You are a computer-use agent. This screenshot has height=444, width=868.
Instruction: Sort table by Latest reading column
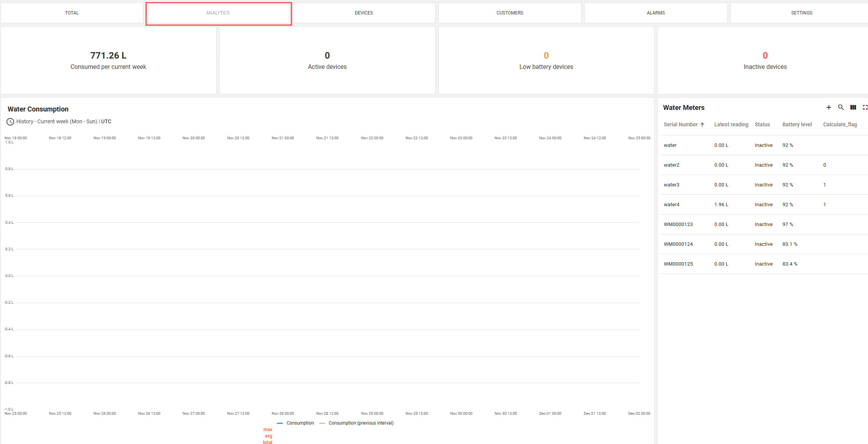731,125
